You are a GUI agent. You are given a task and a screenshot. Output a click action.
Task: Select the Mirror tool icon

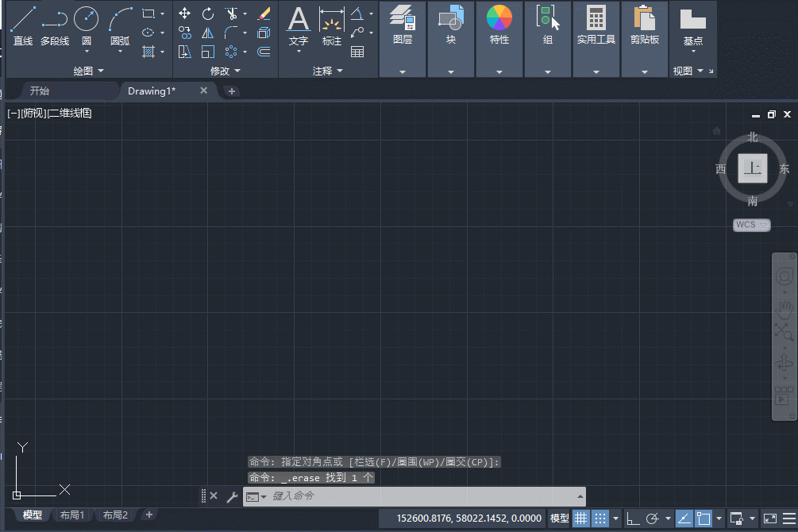(208, 33)
